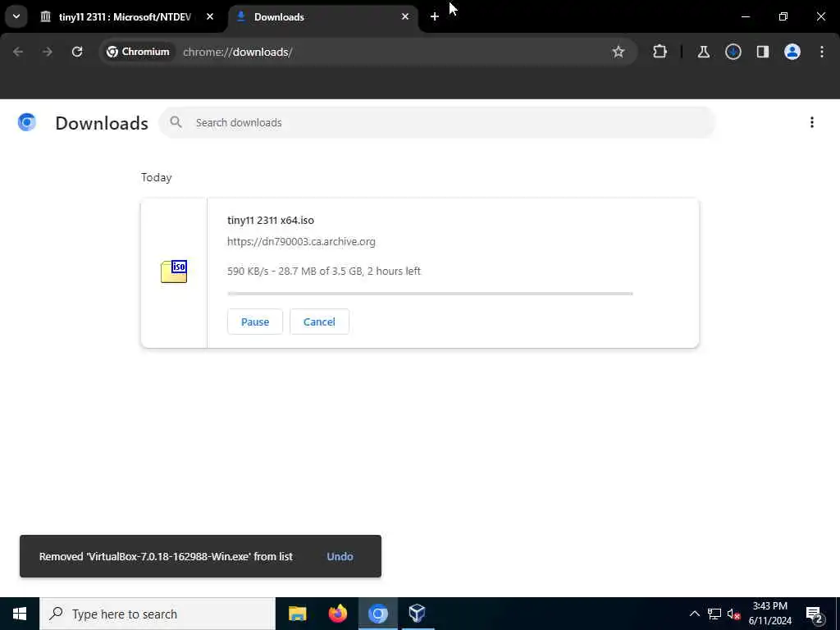Screen dimensions: 840x630
Task: Bookmark this page with star icon
Action: [x=619, y=52]
